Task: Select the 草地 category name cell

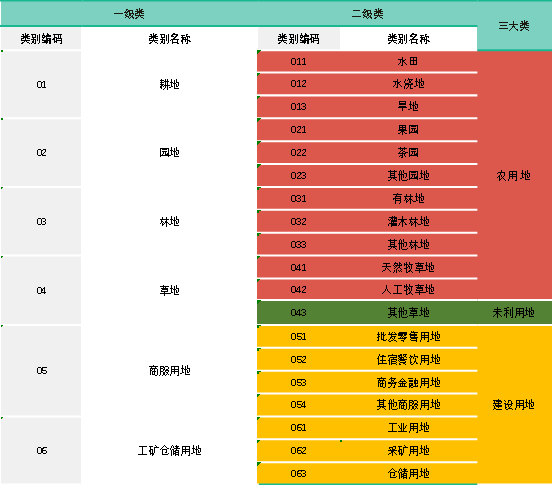Action: [x=169, y=290]
